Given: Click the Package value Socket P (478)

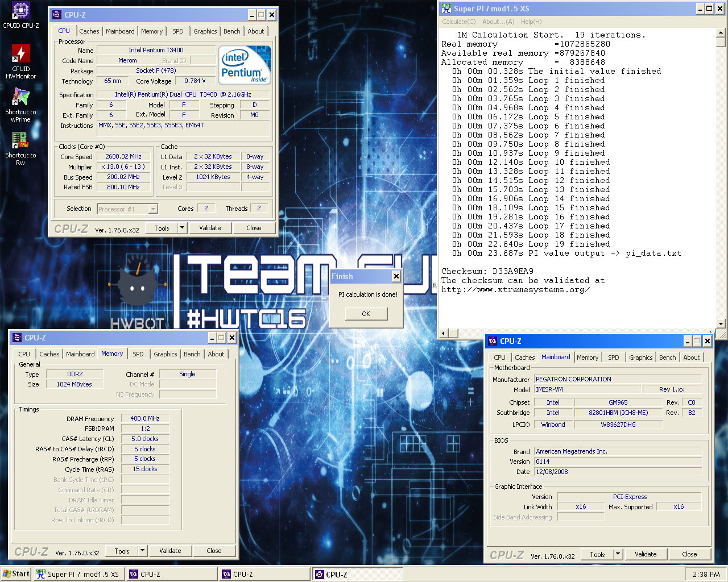Looking at the screenshot, I should click(156, 71).
